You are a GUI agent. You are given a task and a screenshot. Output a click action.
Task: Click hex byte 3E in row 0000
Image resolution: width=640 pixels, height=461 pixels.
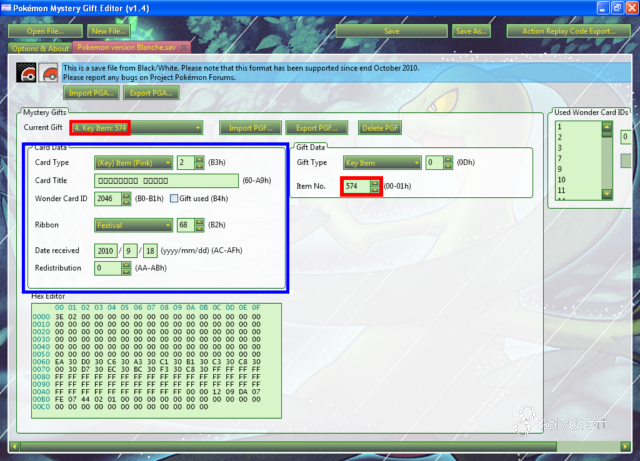[x=59, y=317]
